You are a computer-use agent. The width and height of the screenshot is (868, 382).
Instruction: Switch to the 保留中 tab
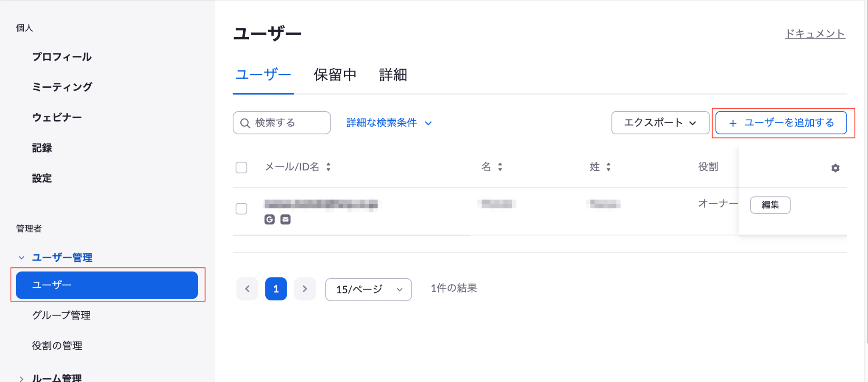click(335, 75)
